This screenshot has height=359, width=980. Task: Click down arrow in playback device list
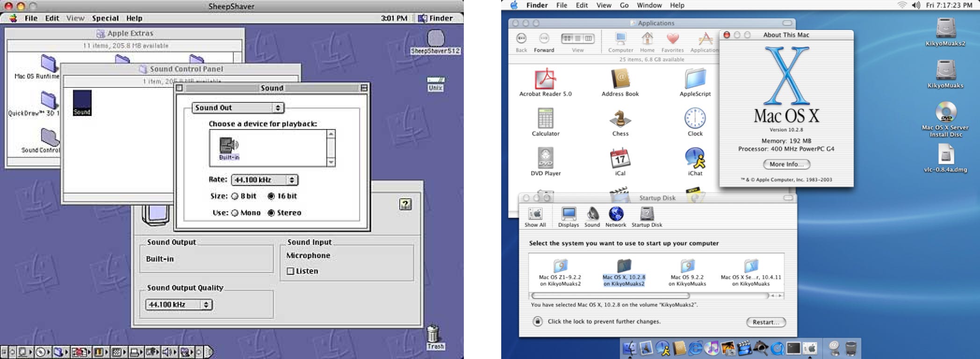point(331,162)
